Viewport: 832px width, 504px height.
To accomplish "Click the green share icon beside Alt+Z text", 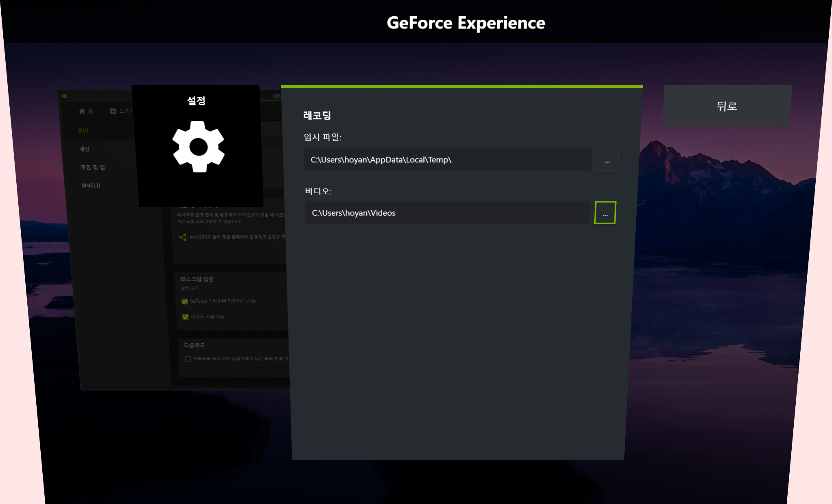I will pos(183,237).
